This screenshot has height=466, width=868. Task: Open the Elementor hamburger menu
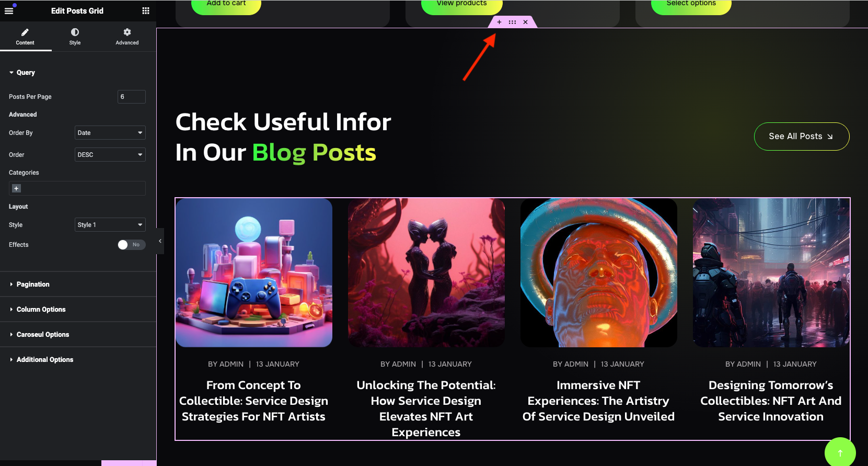pyautogui.click(x=9, y=11)
